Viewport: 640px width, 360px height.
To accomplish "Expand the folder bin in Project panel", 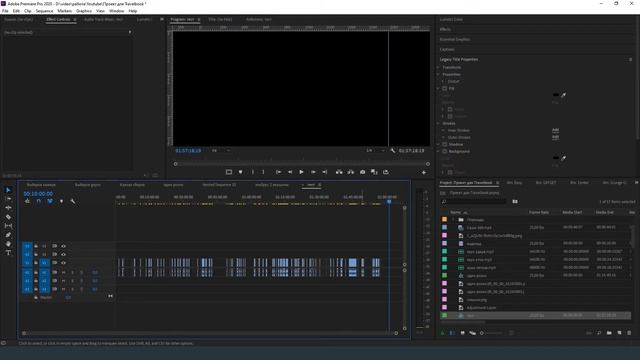I will (453, 220).
